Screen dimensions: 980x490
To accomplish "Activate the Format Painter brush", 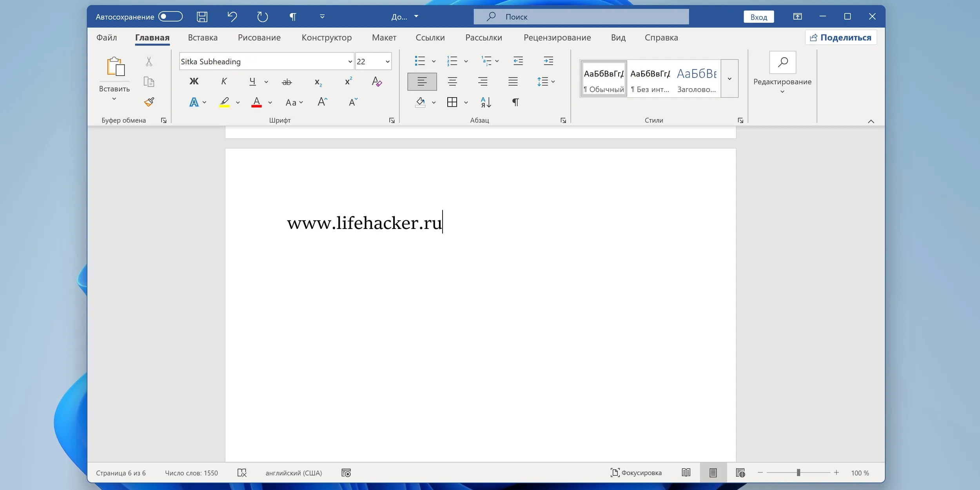I will pos(149,102).
